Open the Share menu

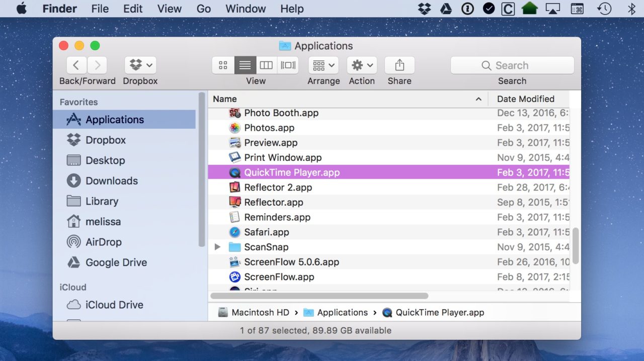(399, 65)
